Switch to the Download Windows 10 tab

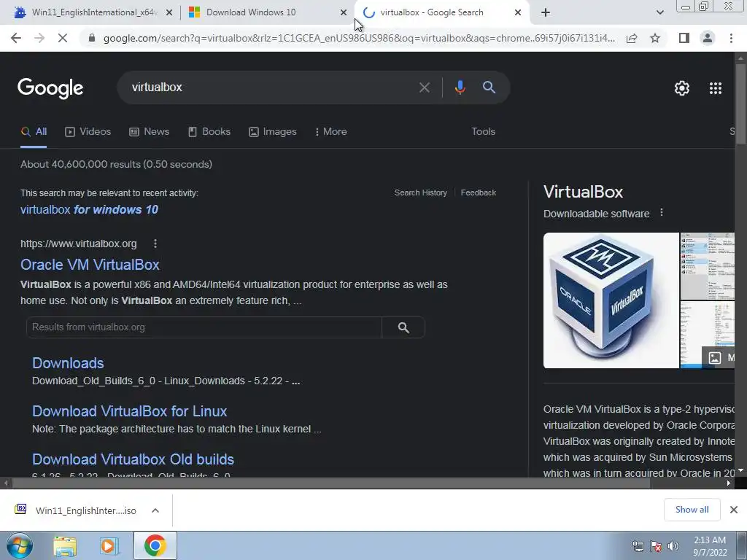pos(251,12)
